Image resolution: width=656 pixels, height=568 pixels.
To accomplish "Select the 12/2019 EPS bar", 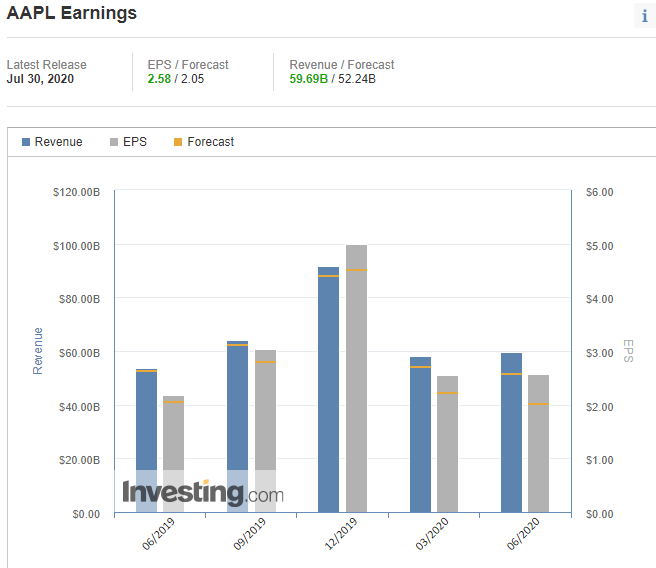I will click(x=356, y=379).
